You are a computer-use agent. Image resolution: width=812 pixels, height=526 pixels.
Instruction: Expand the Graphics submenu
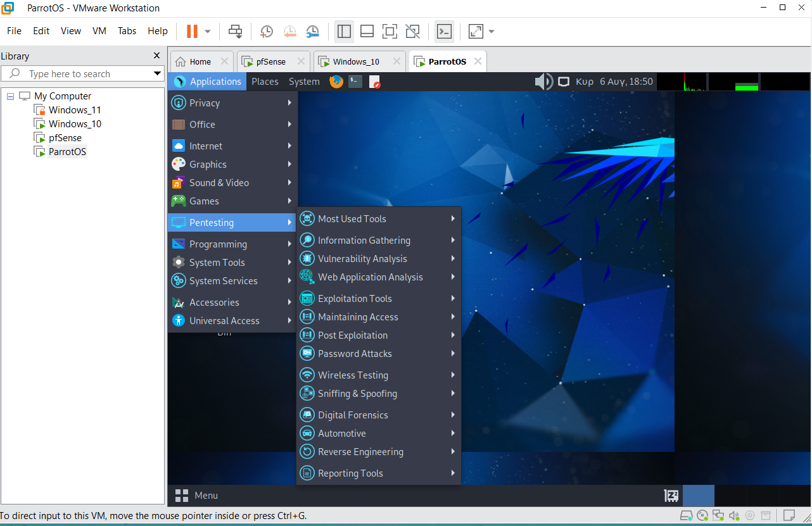coord(232,164)
